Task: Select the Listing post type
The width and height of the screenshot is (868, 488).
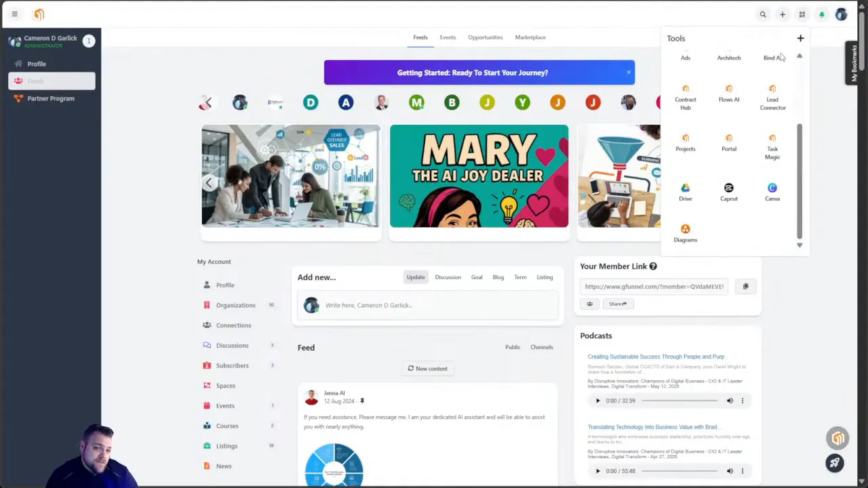Action: click(x=545, y=277)
